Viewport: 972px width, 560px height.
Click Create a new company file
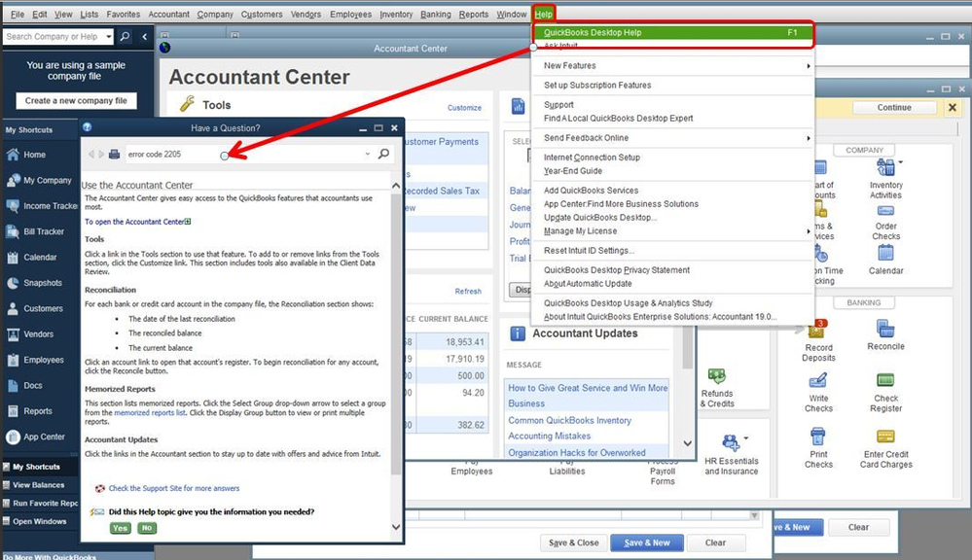coord(76,100)
